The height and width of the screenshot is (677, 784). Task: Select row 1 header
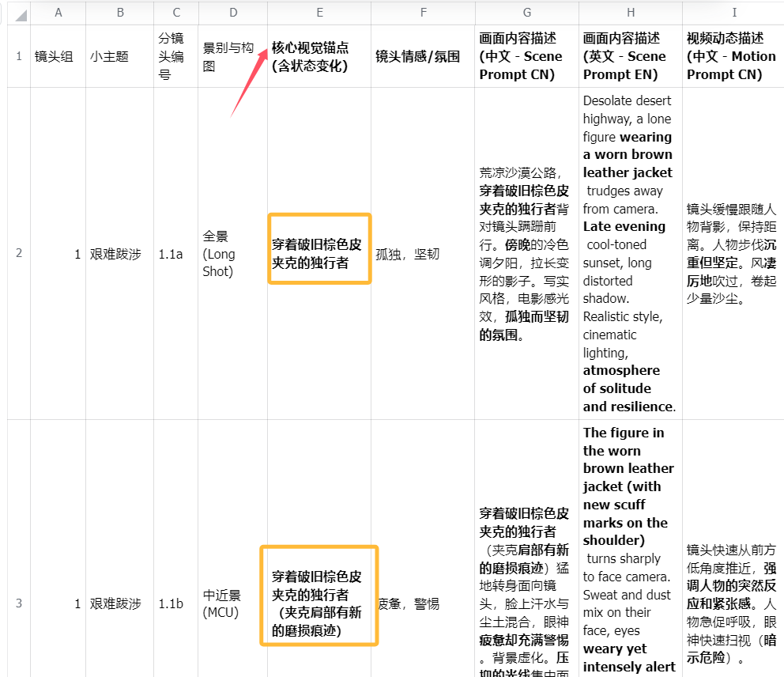19,56
